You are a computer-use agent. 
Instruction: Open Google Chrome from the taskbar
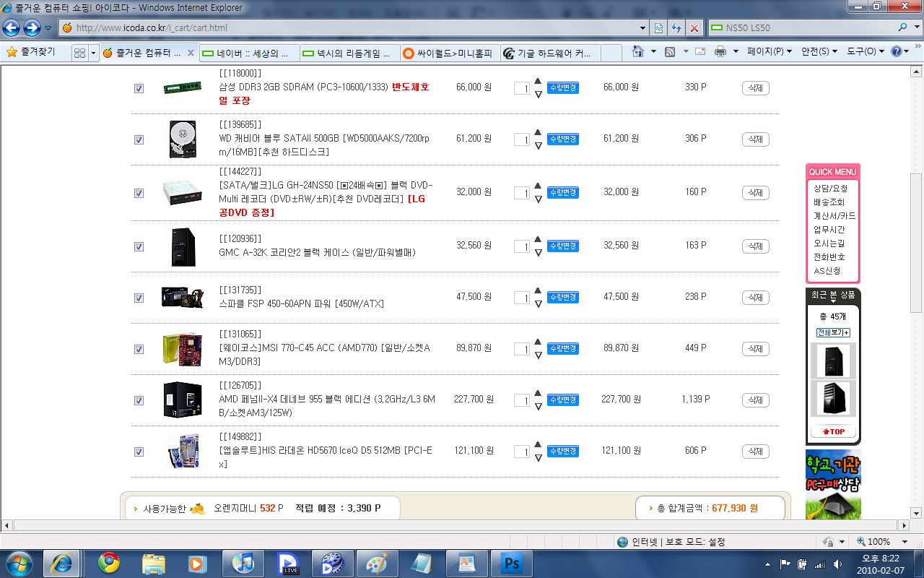tap(109, 563)
